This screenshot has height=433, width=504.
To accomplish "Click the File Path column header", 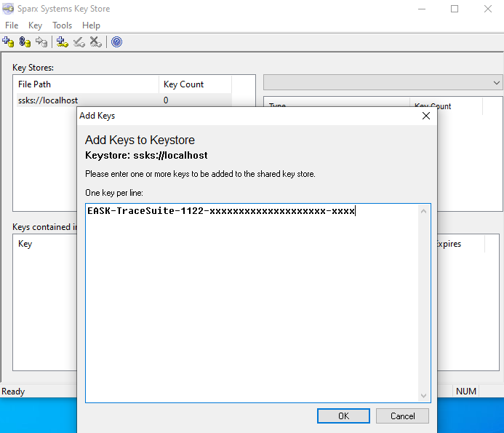I will [87, 84].
